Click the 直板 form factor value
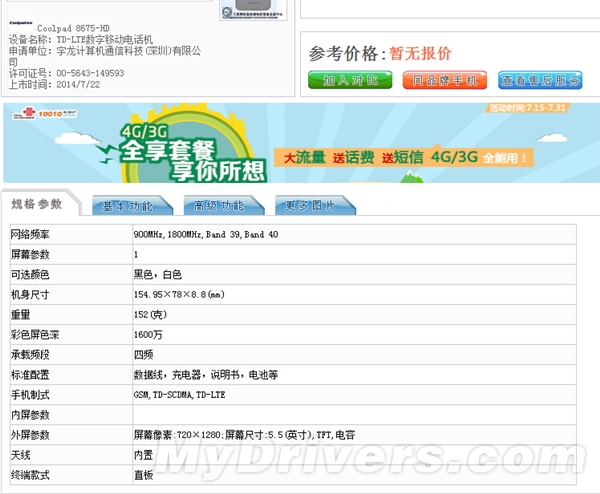600x494 pixels. [x=143, y=475]
